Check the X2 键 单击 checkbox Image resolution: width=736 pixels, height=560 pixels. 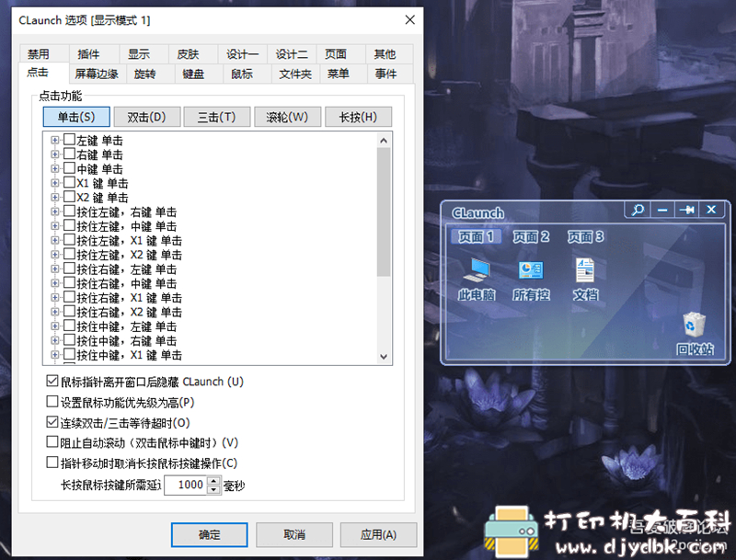70,197
